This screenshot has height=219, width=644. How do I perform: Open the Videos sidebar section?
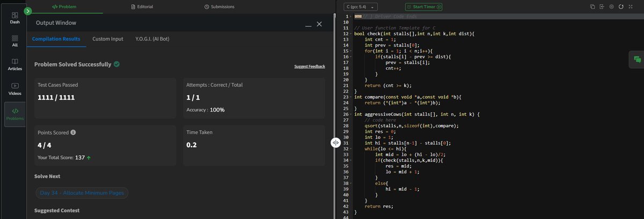point(14,89)
